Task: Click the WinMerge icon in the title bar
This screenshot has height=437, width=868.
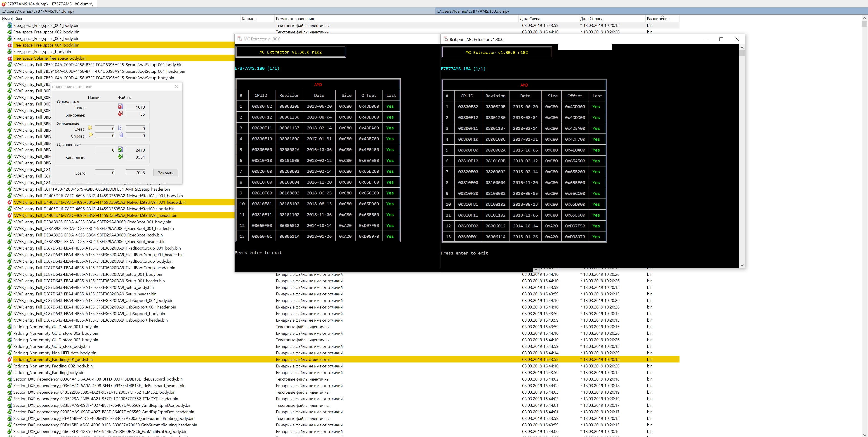Action: pos(4,4)
